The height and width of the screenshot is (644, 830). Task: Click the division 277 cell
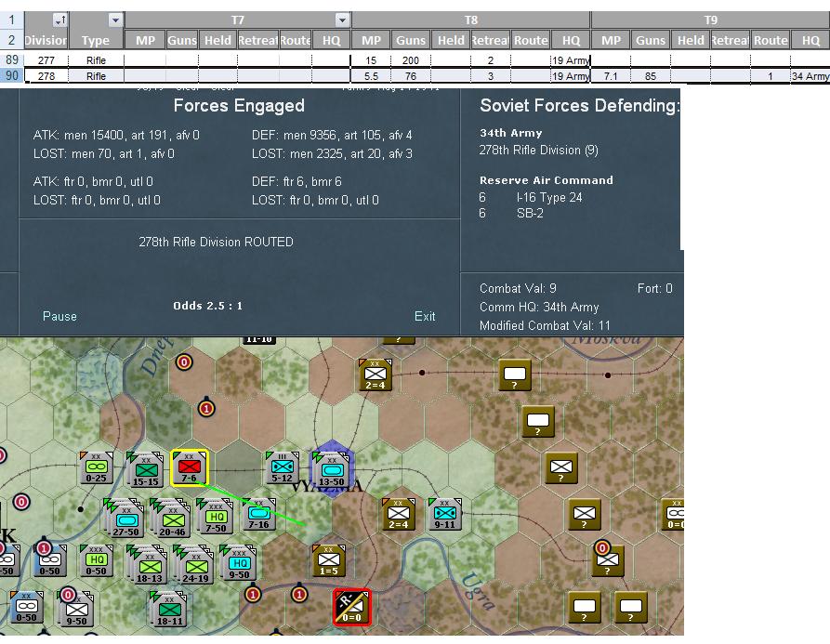click(46, 60)
